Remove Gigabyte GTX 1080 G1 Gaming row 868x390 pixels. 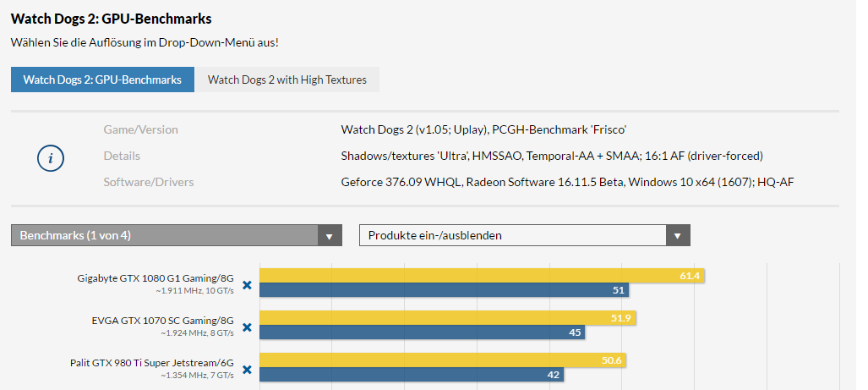(x=247, y=285)
